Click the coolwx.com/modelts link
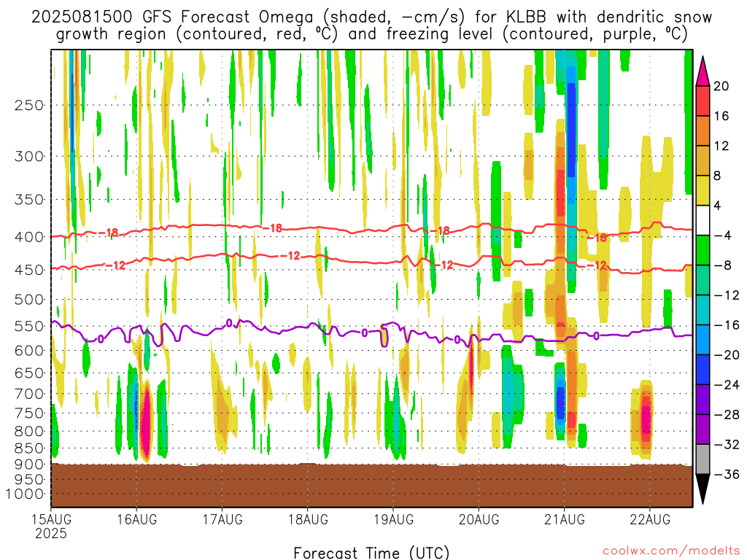This screenshot has height=560, width=747. pos(671,551)
